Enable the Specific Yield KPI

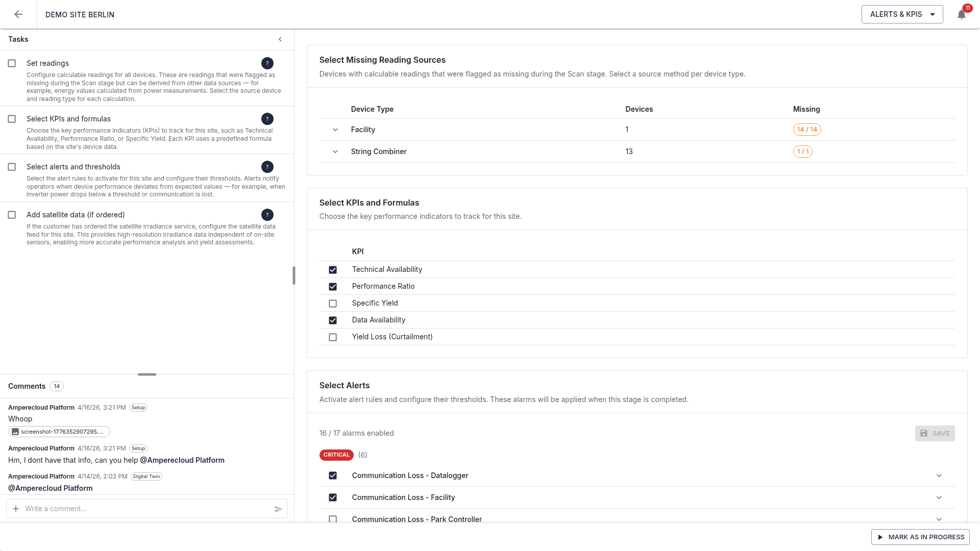point(333,304)
